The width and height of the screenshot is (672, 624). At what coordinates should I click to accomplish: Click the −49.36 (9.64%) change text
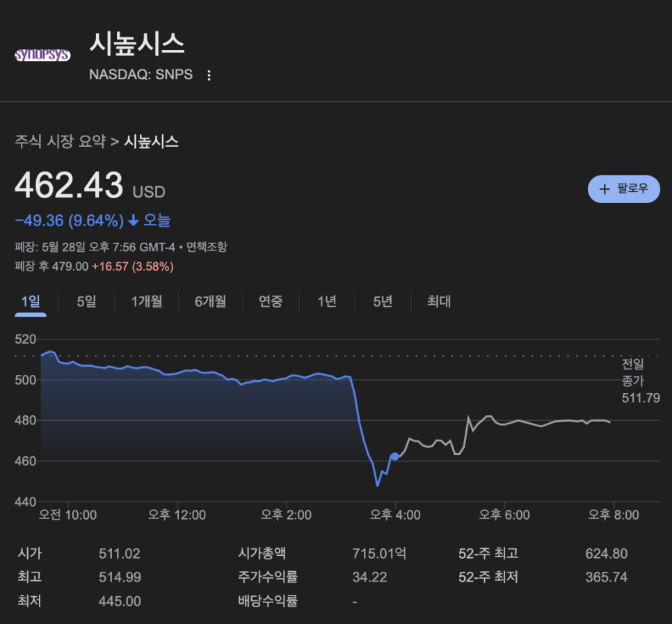tap(70, 221)
